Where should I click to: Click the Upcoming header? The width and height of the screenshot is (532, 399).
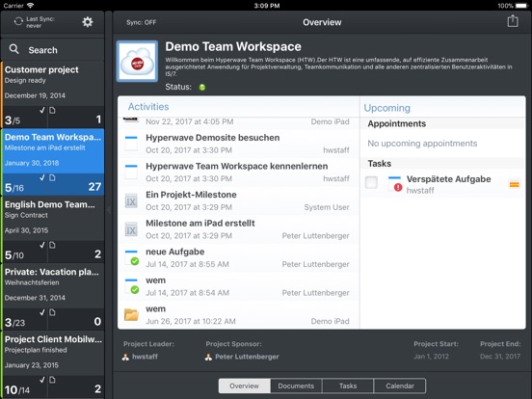click(x=387, y=108)
